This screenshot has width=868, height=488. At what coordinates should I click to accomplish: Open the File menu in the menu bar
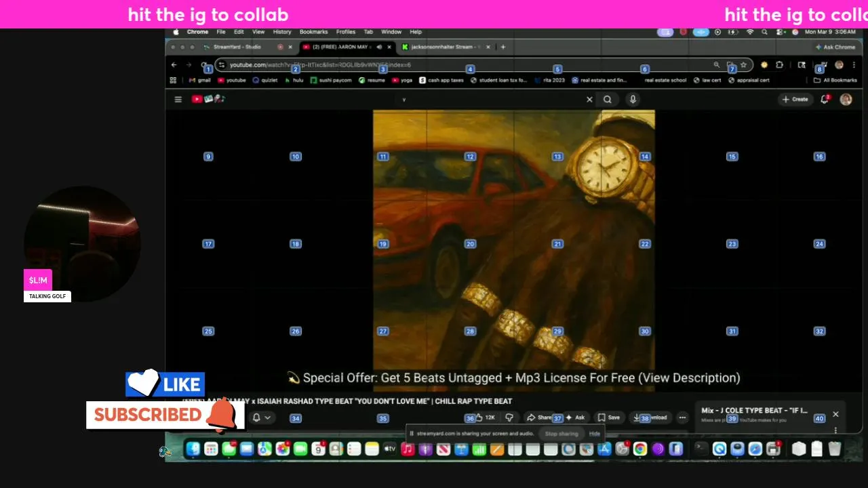pos(221,32)
